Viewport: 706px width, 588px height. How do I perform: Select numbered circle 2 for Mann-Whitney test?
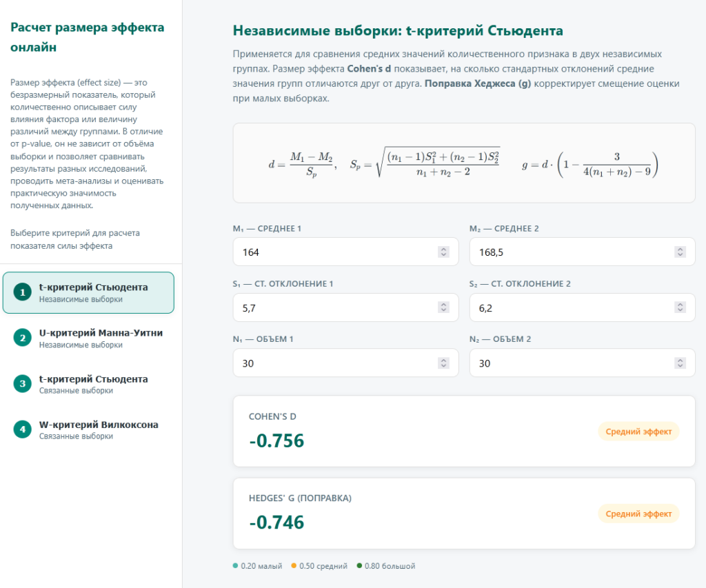(x=23, y=338)
